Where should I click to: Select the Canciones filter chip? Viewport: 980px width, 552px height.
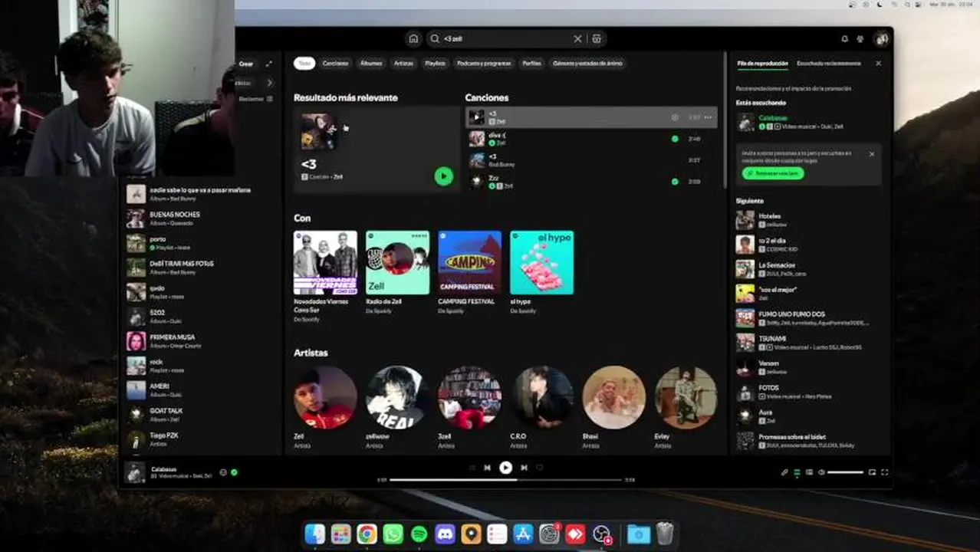pyautogui.click(x=335, y=64)
